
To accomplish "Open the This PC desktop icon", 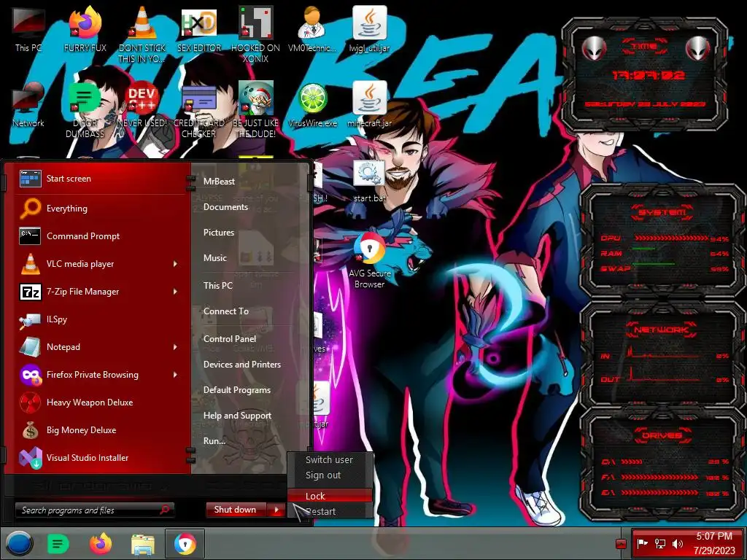I will click(28, 28).
